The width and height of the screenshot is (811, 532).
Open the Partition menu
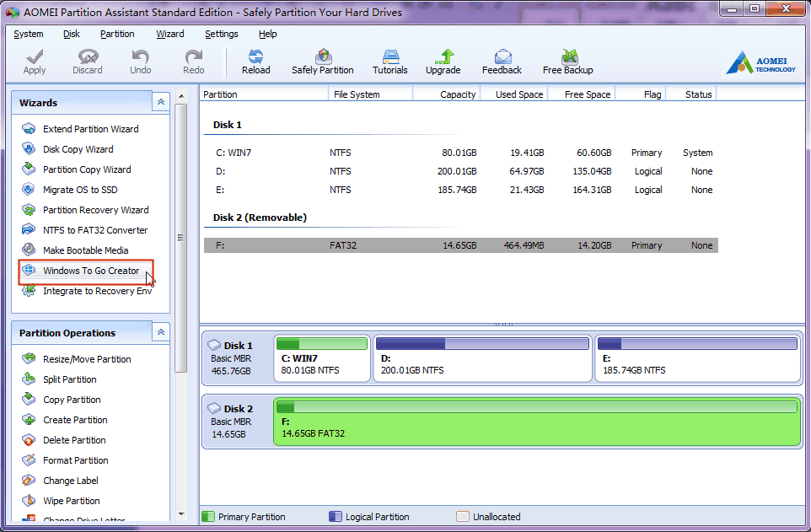pyautogui.click(x=117, y=34)
